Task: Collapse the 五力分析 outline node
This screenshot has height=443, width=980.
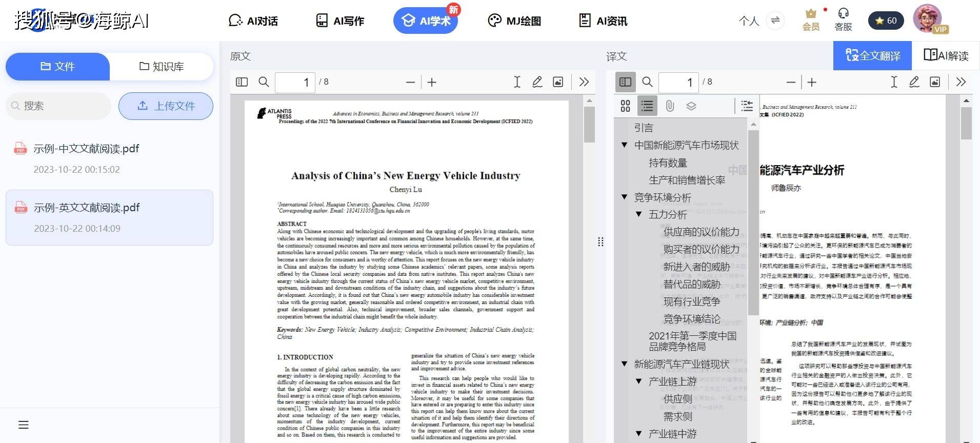Action: pos(638,214)
